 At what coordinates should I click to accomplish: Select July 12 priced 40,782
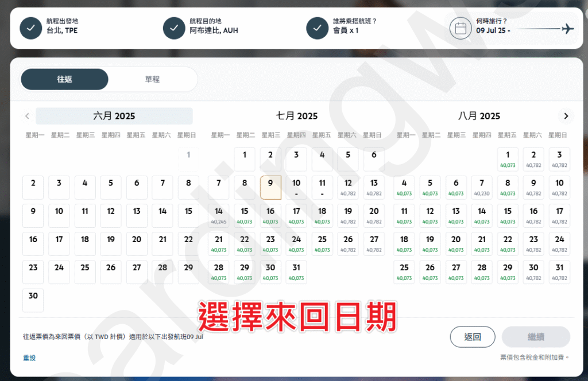point(348,187)
